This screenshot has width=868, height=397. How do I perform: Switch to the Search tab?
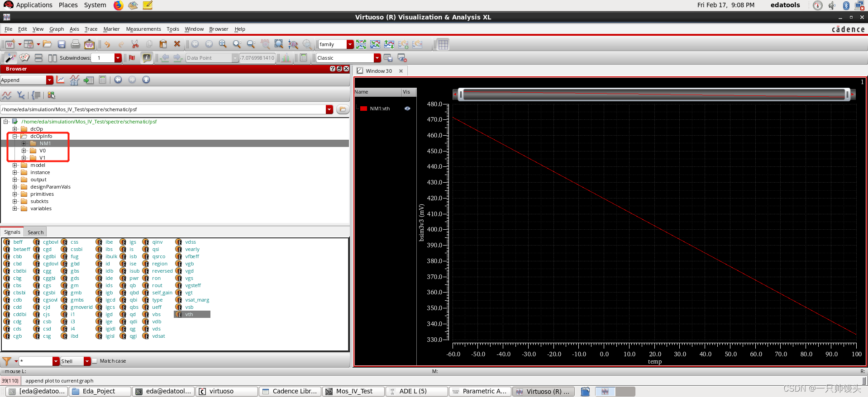[35, 232]
